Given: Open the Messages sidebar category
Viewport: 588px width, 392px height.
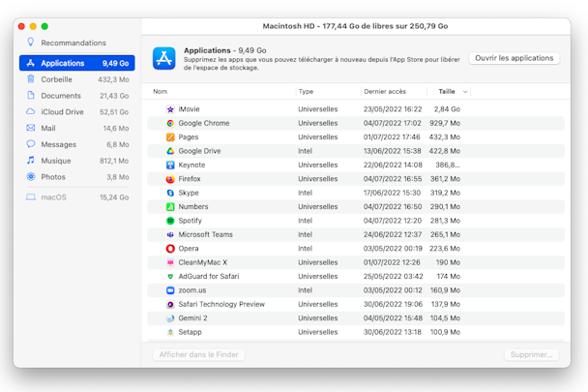Looking at the screenshot, I should [x=76, y=144].
